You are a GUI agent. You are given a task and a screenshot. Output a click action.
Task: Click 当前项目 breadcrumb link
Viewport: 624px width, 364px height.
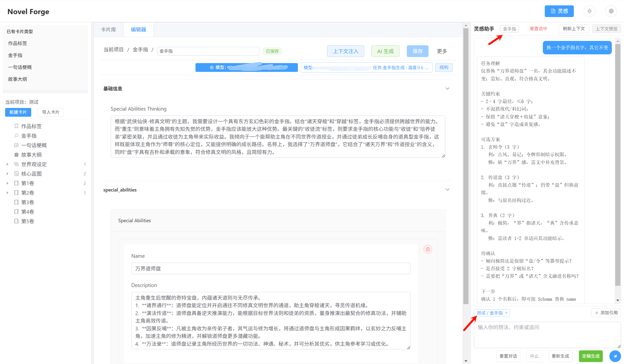pos(113,50)
